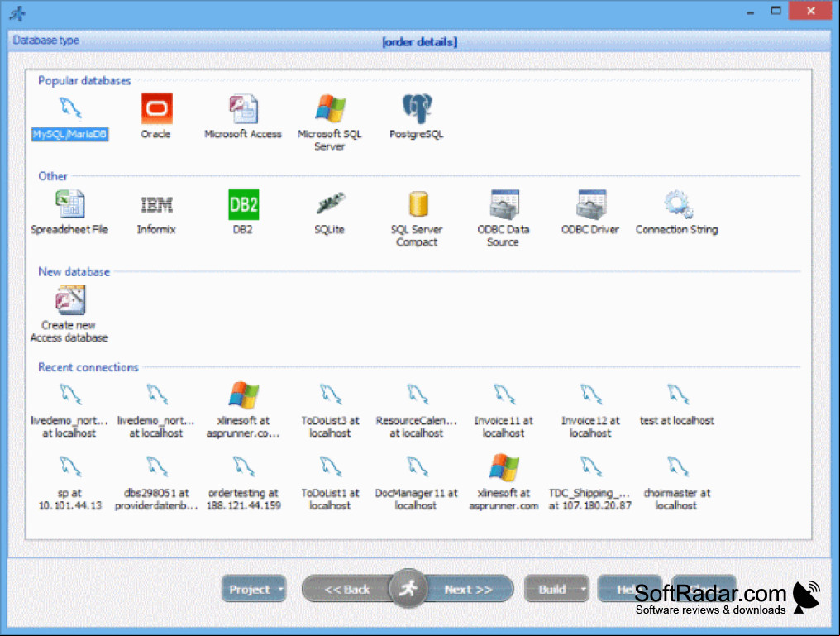Select the ODBC Data Source option
The image size is (840, 636).
click(x=503, y=218)
